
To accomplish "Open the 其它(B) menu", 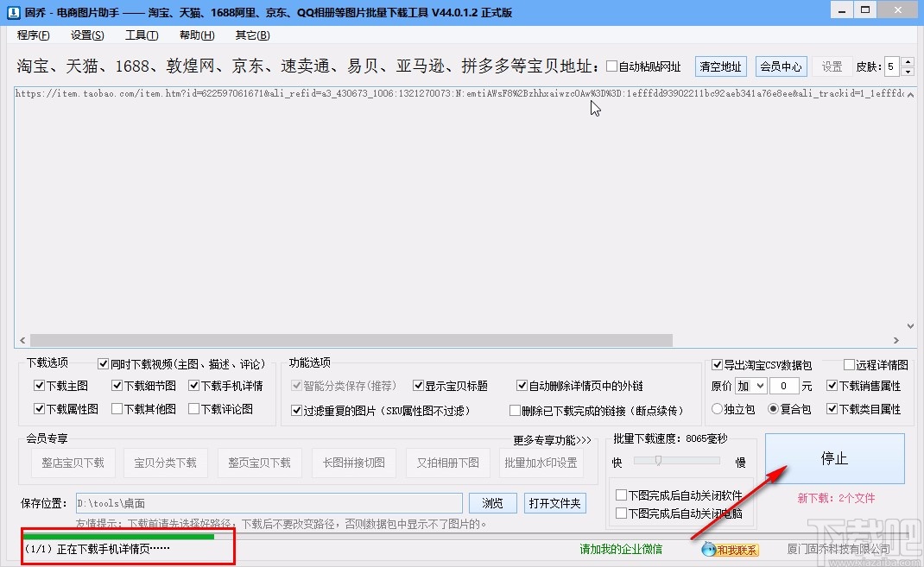I will tap(252, 35).
